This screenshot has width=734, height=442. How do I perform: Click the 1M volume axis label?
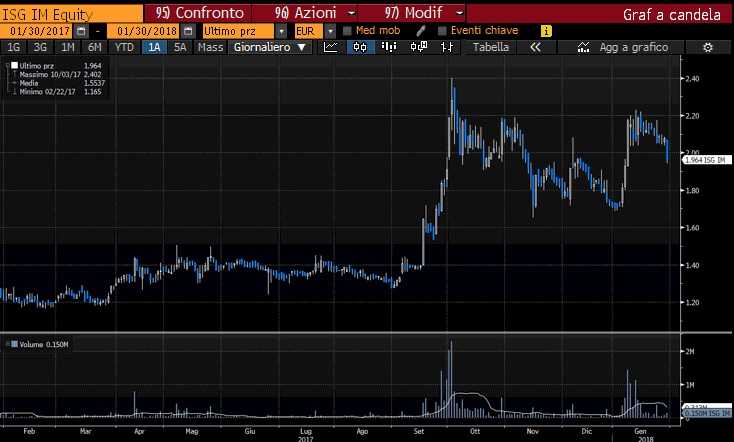(x=690, y=385)
